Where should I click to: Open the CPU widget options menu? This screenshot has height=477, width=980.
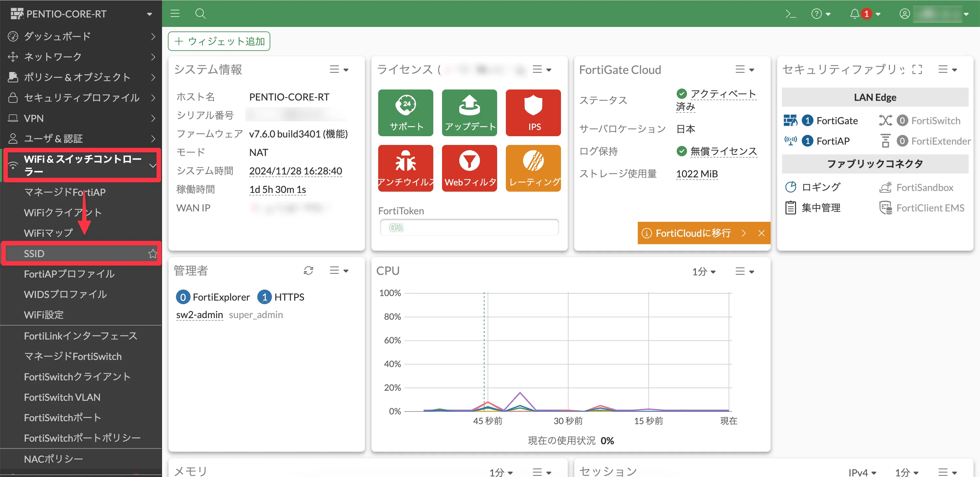(744, 271)
